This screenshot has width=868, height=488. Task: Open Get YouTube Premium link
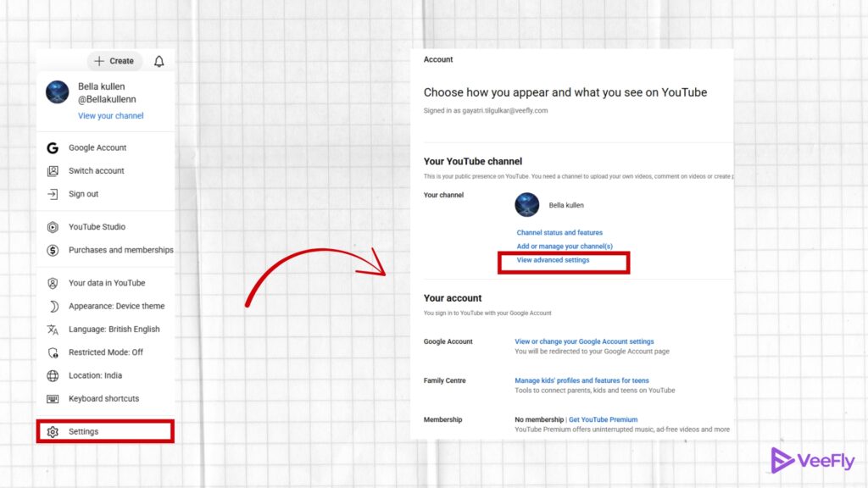pos(603,419)
